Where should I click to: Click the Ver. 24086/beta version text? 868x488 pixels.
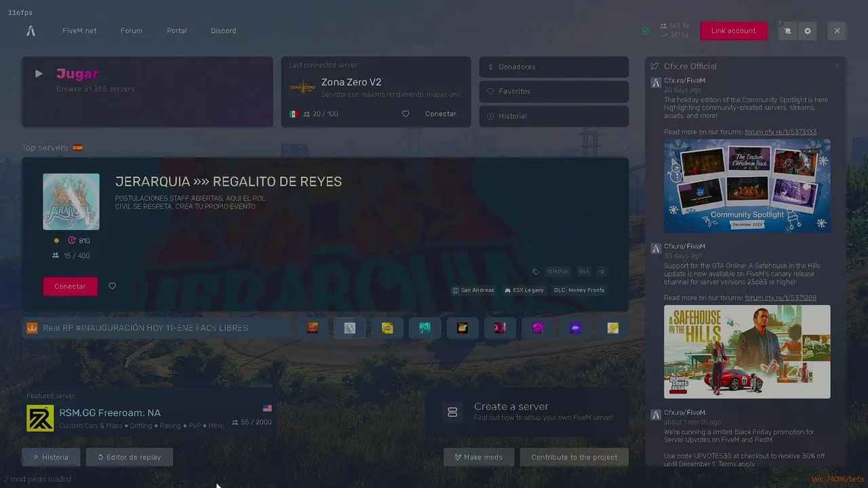tap(837, 479)
